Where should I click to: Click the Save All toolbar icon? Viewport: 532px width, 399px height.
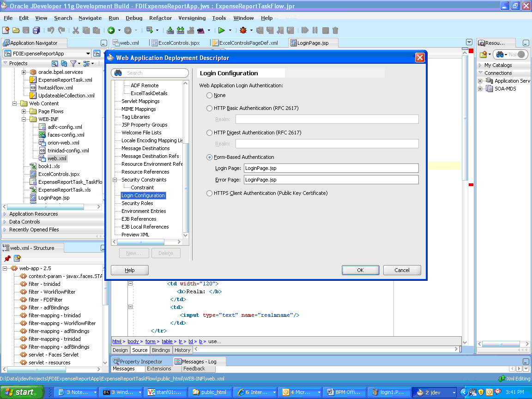click(36, 30)
